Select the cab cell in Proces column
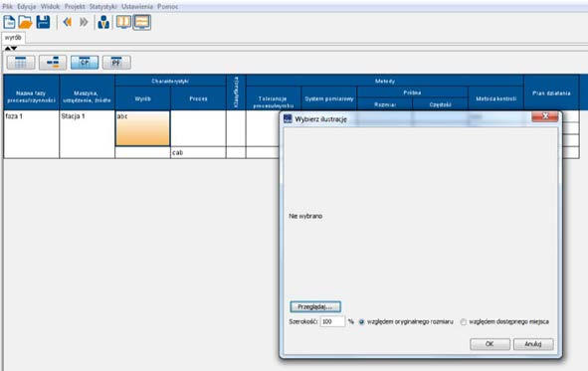 click(198, 152)
